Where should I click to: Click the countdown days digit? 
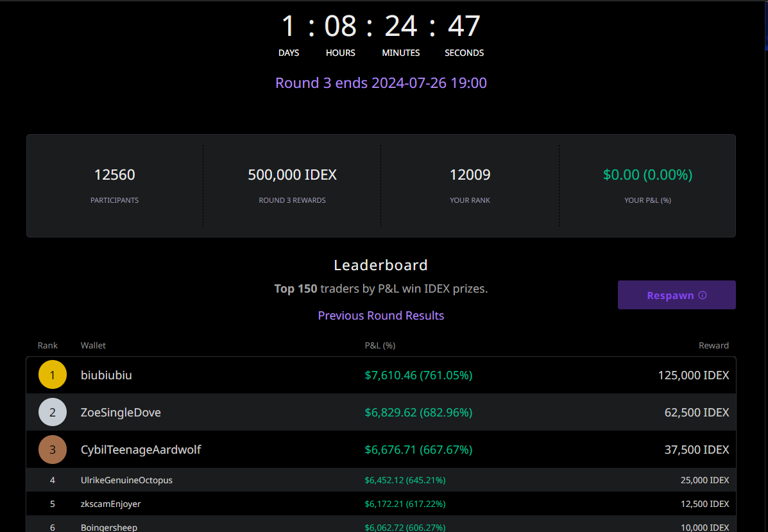click(289, 26)
